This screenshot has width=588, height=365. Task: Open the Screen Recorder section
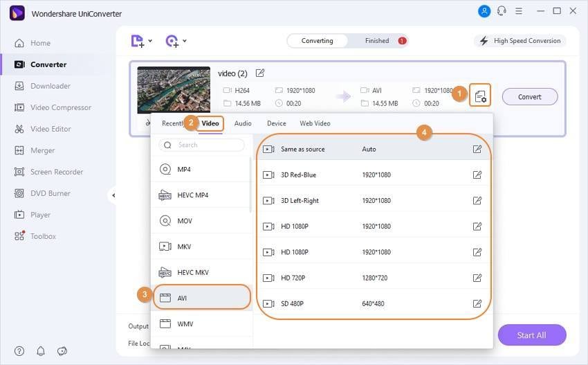(x=48, y=172)
